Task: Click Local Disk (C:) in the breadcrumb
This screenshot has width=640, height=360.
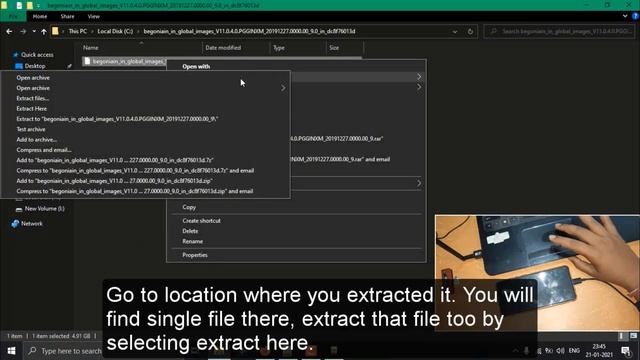Action: [115, 31]
